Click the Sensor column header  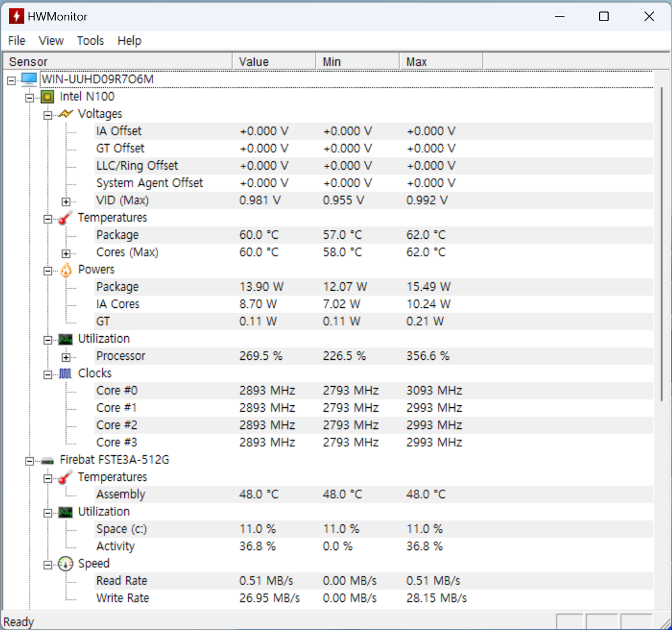click(117, 61)
